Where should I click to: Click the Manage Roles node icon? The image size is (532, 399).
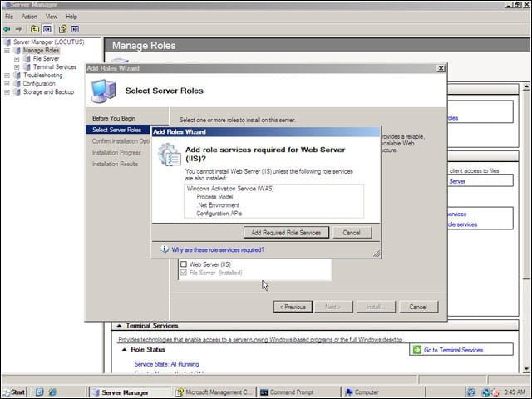point(17,50)
